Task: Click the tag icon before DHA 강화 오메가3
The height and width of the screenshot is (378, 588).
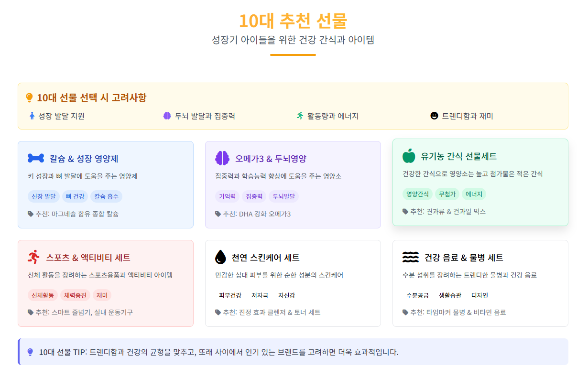Action: 218,214
